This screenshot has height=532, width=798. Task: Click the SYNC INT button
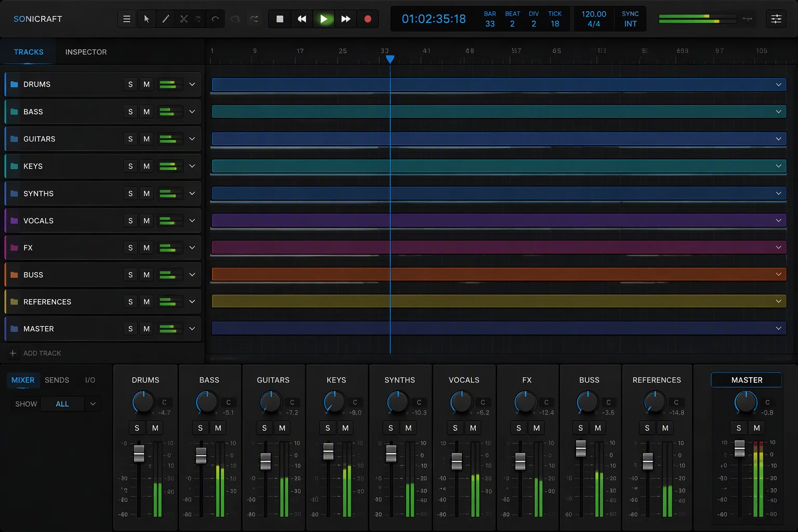tap(630, 19)
